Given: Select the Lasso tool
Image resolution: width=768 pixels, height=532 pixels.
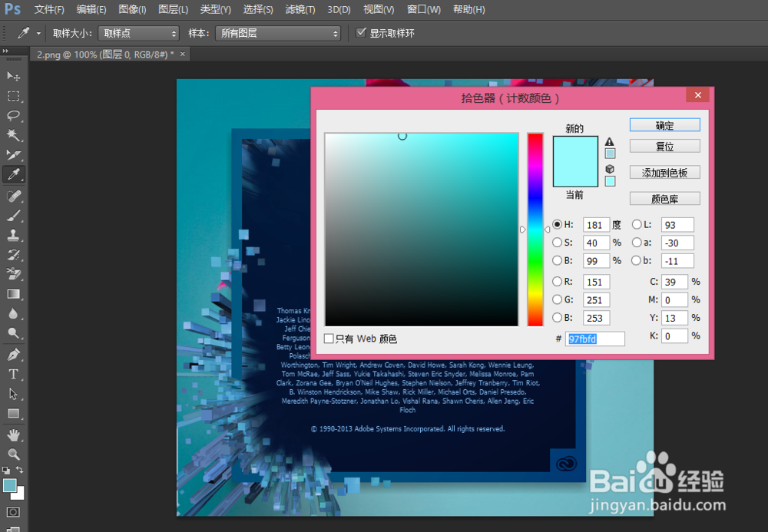Looking at the screenshot, I should tap(12, 116).
